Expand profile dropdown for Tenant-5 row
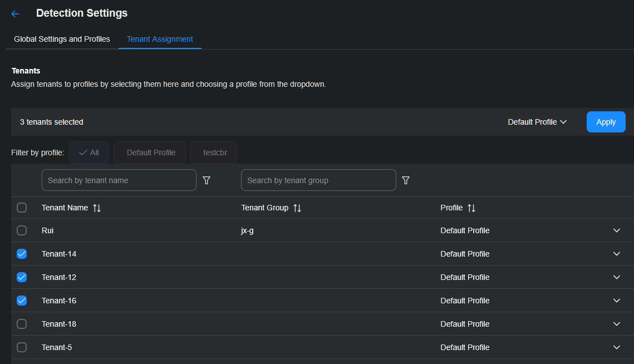 click(x=616, y=347)
